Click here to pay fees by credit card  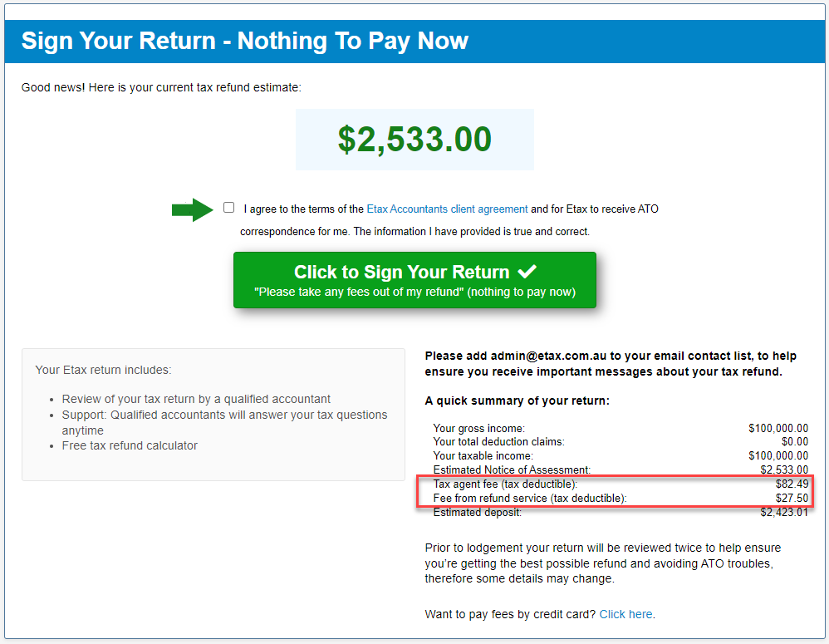(x=625, y=613)
